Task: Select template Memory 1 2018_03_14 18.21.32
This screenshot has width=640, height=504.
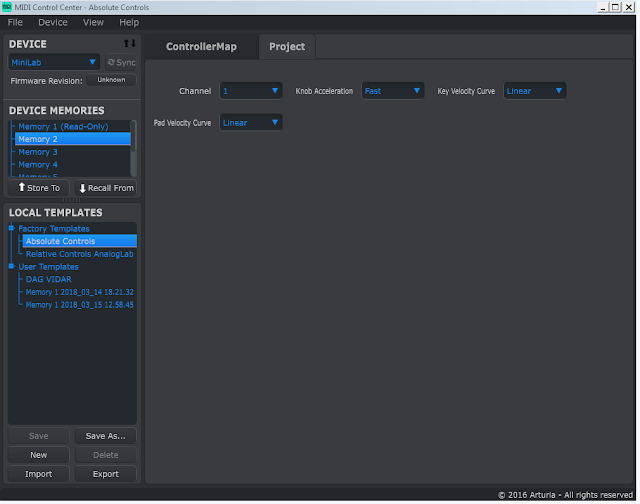Action: point(80,292)
